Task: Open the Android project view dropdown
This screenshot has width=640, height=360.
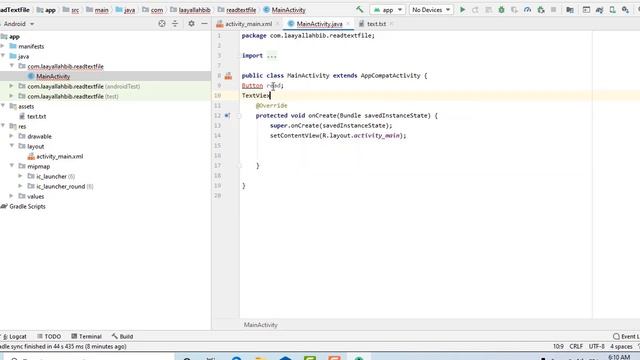Action: 19,24
